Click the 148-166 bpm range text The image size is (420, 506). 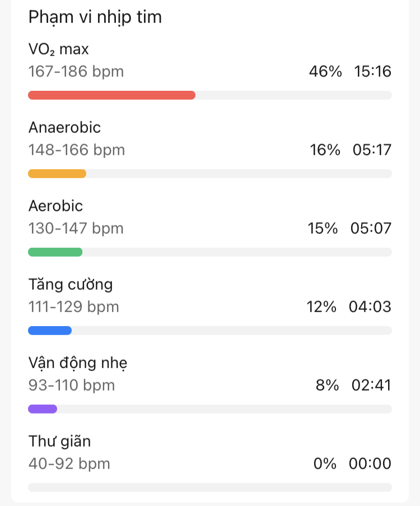(77, 150)
